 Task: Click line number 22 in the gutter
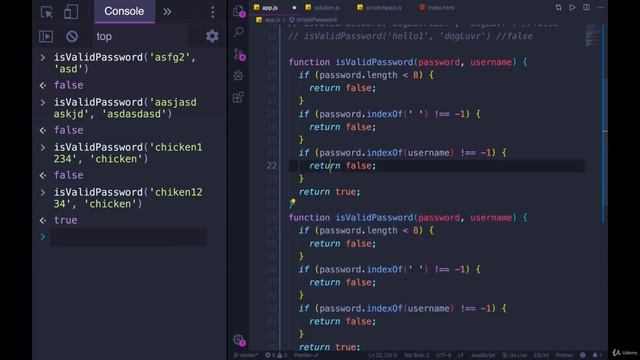point(271,166)
